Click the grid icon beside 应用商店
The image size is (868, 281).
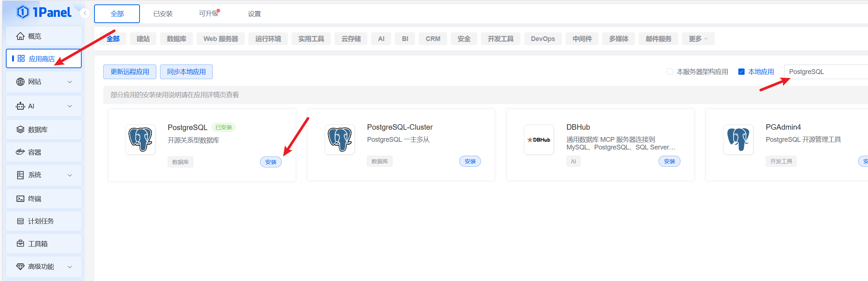[x=21, y=59]
